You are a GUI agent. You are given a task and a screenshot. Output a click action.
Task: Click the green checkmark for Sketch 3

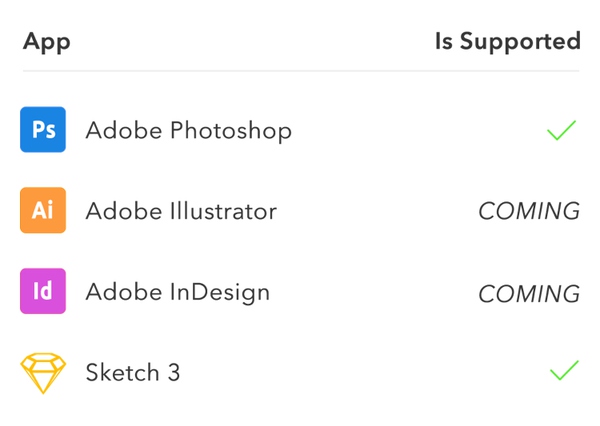pos(564,371)
